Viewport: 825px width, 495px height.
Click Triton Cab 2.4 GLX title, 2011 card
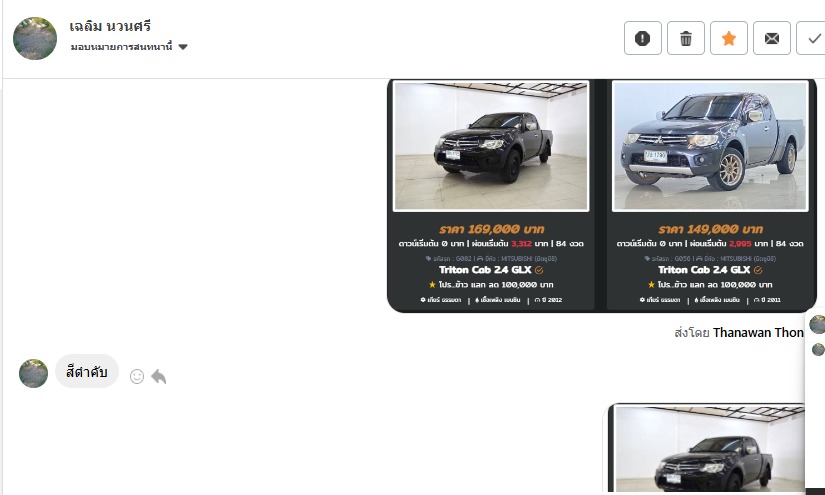tap(704, 270)
